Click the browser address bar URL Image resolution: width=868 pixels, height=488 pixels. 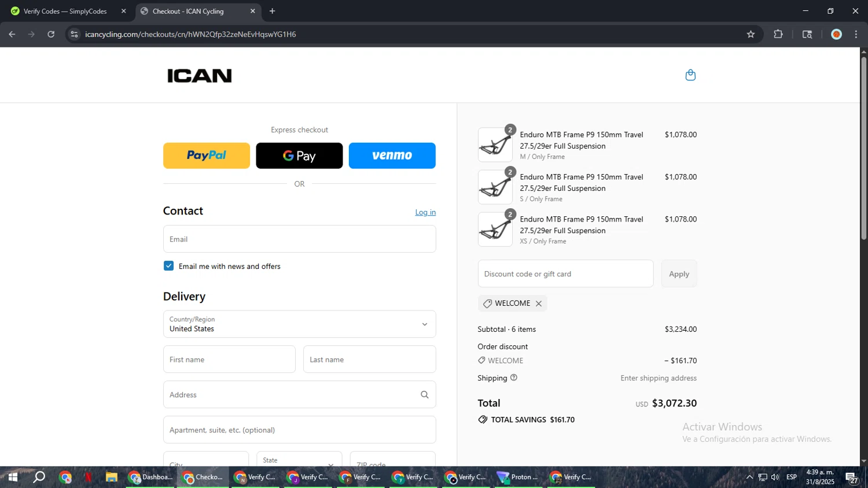pyautogui.click(x=190, y=34)
